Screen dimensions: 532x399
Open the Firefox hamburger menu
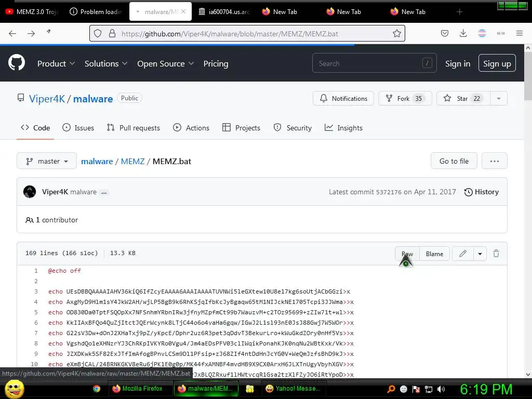tap(519, 33)
